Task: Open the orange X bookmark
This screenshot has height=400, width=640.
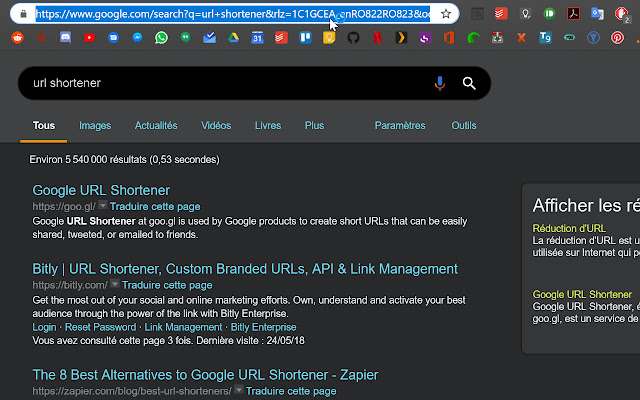Action: pos(521,38)
